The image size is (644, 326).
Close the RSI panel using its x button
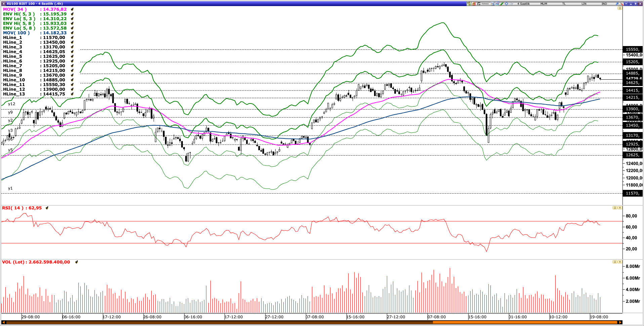tap(620, 208)
